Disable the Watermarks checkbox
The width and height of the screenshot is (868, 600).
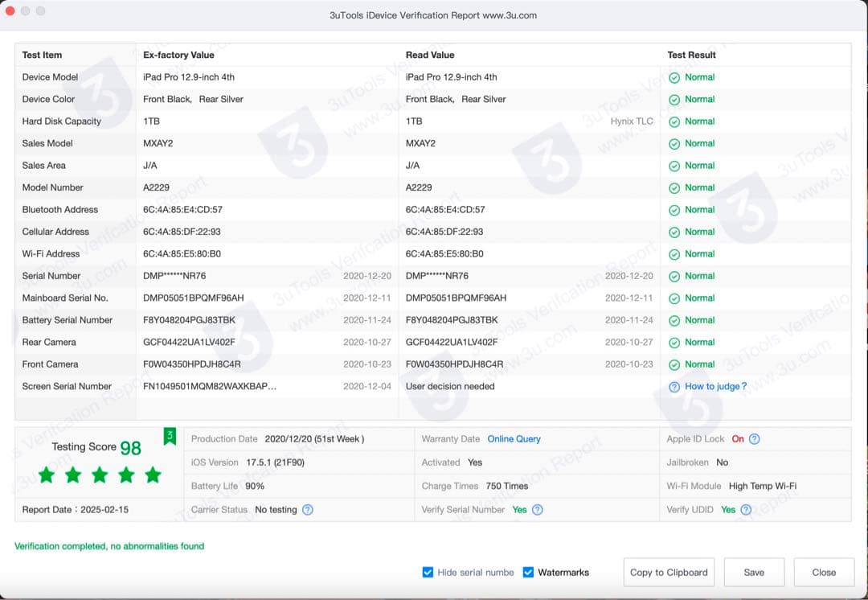coord(528,572)
